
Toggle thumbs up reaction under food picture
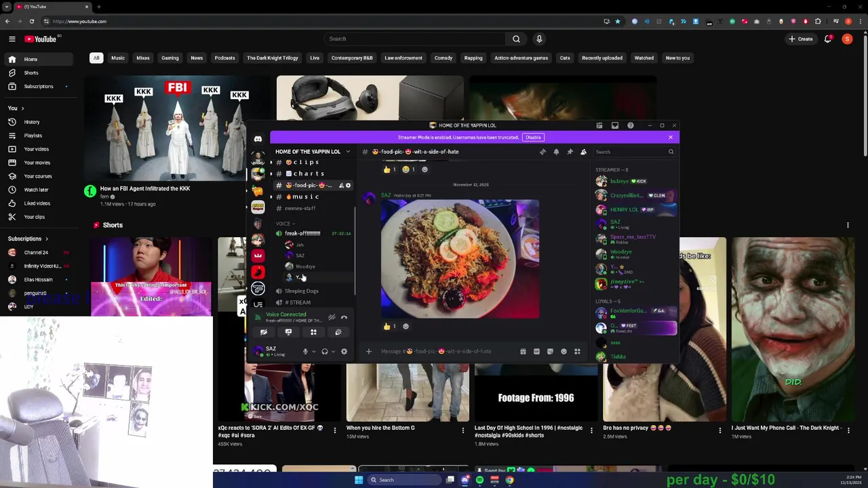pos(391,326)
